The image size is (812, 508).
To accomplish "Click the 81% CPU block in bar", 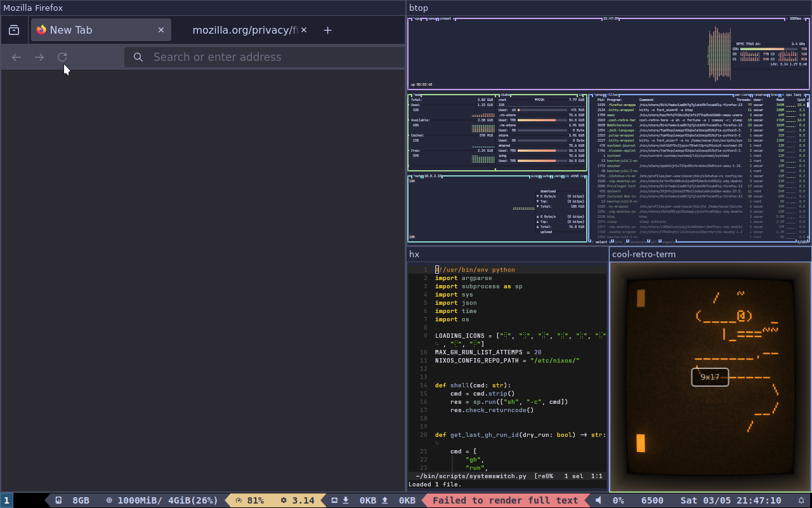I will tap(249, 500).
